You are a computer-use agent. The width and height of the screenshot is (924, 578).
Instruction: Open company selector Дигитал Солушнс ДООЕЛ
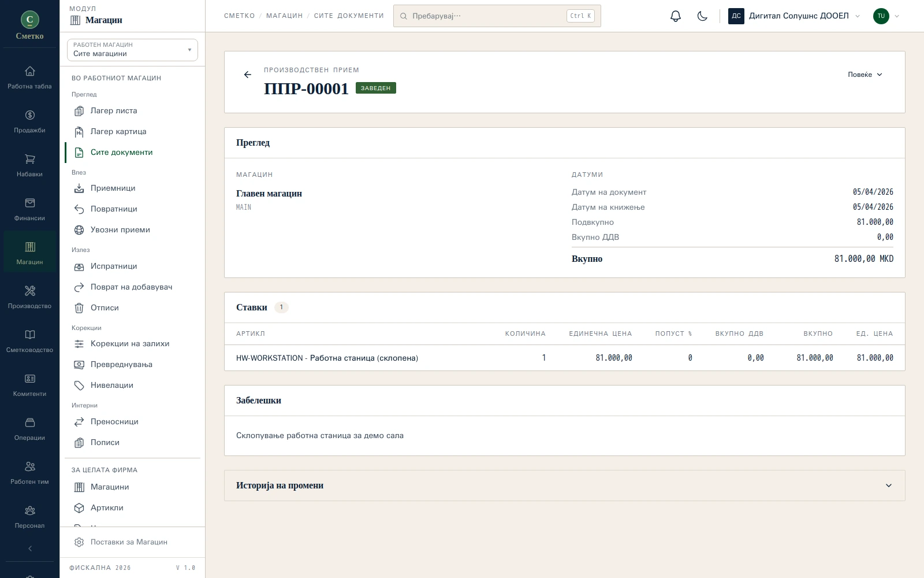pos(795,16)
